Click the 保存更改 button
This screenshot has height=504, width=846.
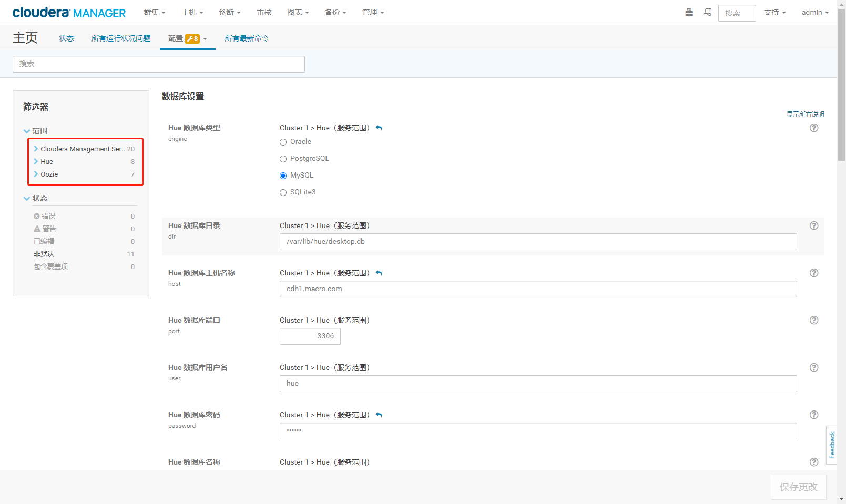pyautogui.click(x=798, y=487)
